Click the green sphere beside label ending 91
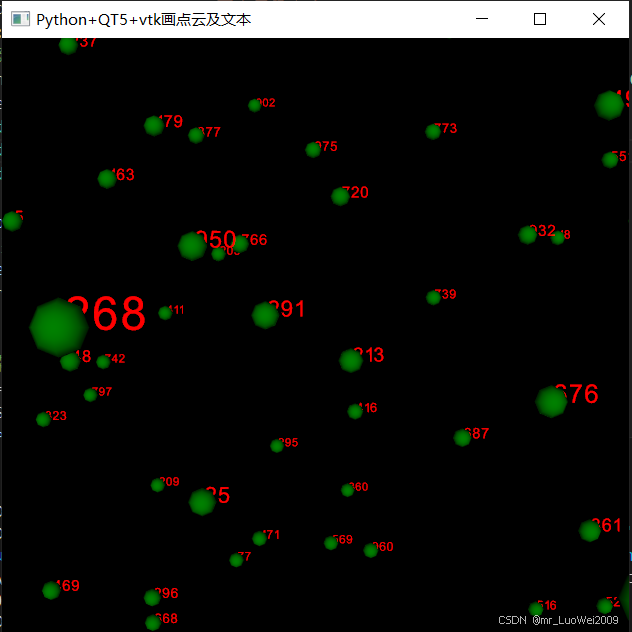 [265, 315]
